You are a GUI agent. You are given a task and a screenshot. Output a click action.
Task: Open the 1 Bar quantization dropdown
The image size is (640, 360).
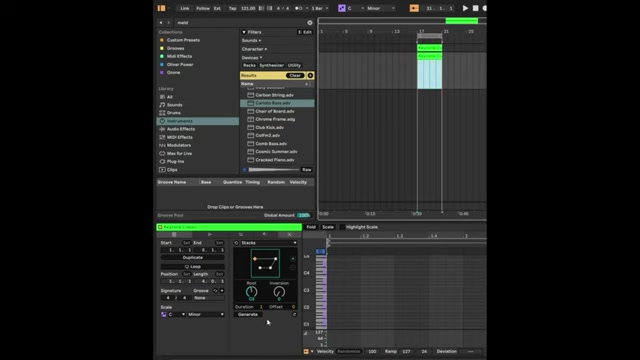coord(320,8)
